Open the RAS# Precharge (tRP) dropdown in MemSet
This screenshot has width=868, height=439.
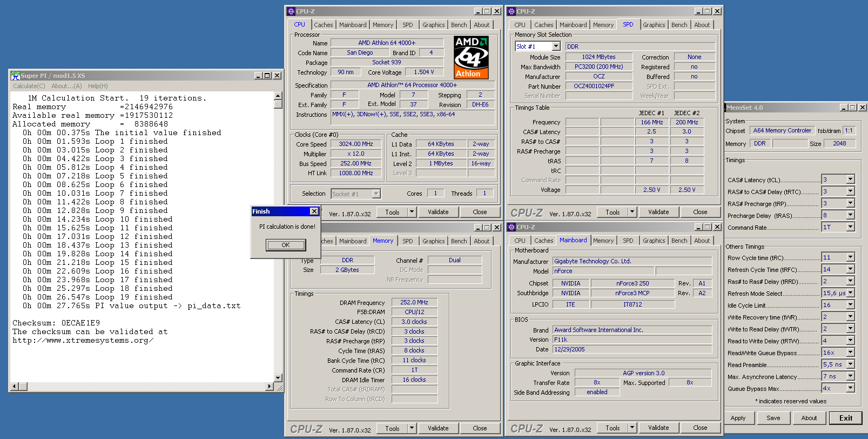click(x=850, y=203)
